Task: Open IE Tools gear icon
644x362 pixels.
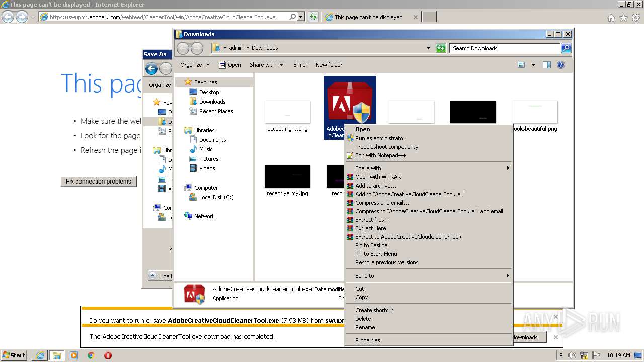Action: click(636, 18)
